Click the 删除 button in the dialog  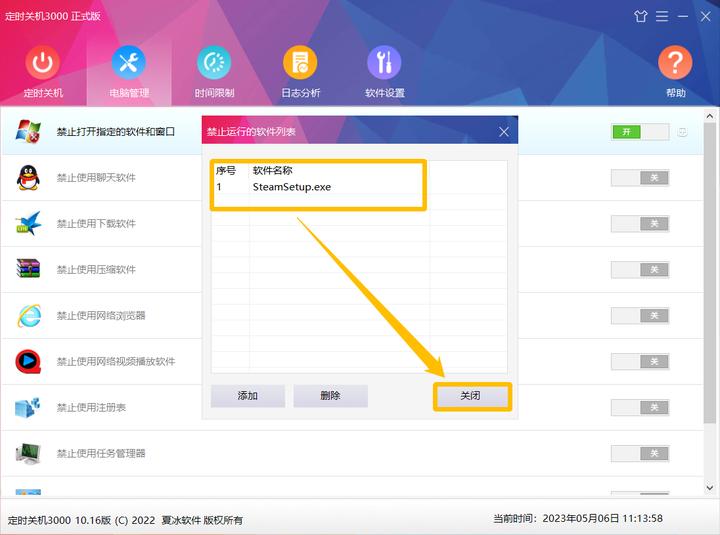click(x=330, y=395)
